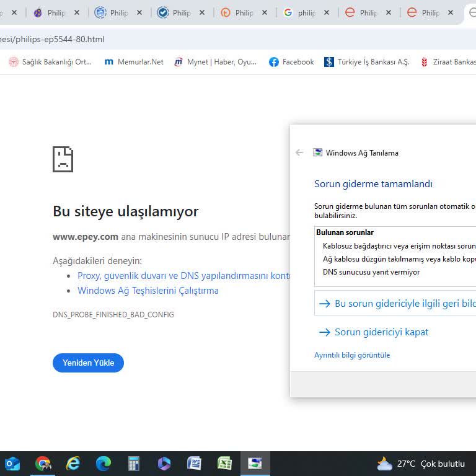Open Microsoft Edge from the taskbar
This screenshot has width=476, height=476.
pyautogui.click(x=104, y=464)
